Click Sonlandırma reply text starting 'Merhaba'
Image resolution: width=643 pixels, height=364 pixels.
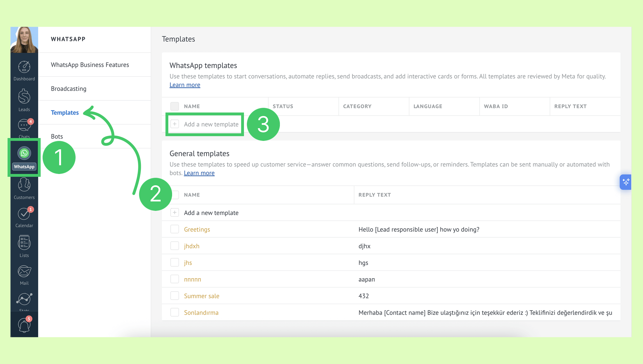pyautogui.click(x=485, y=313)
